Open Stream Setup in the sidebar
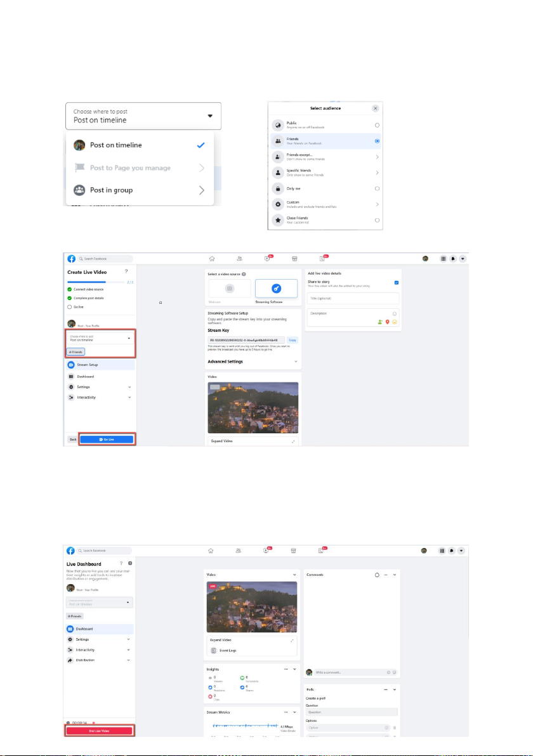533x756 pixels. click(100, 365)
